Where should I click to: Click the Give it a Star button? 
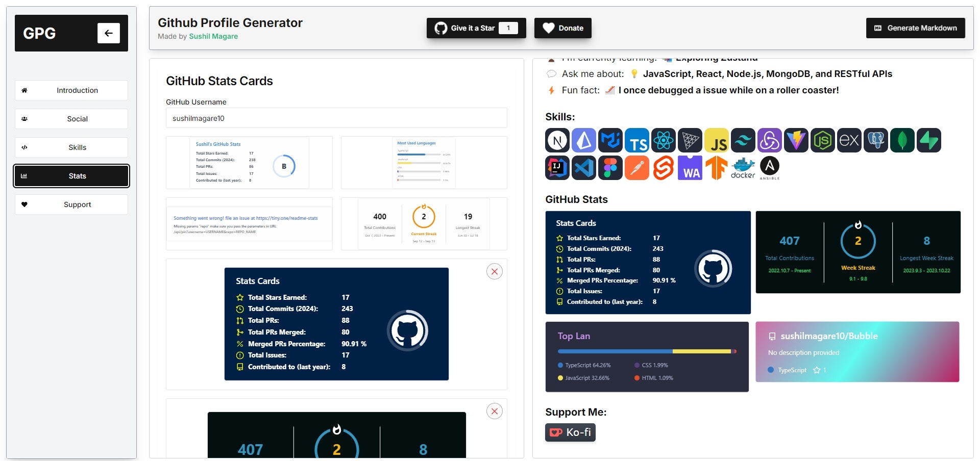pos(476,28)
